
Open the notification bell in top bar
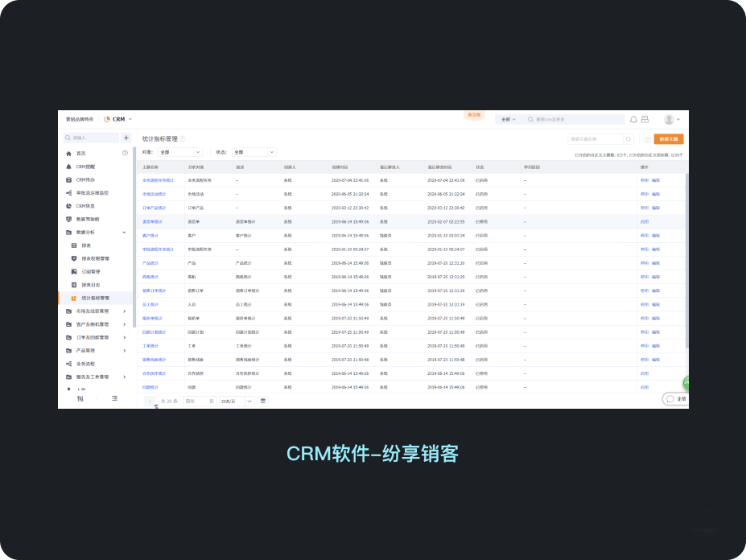point(633,119)
